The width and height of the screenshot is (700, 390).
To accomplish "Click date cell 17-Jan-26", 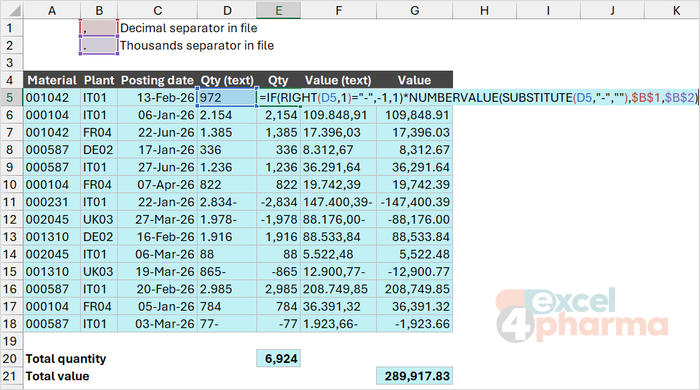I will click(x=158, y=149).
